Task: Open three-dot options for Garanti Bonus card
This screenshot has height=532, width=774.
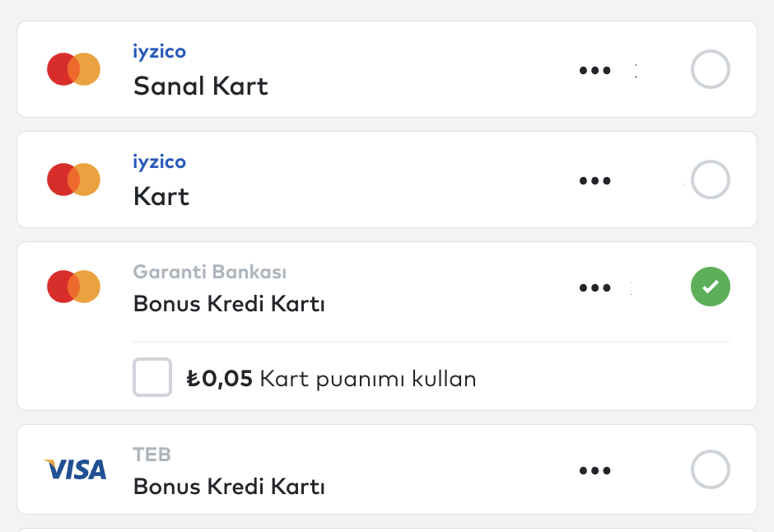Action: 594,288
